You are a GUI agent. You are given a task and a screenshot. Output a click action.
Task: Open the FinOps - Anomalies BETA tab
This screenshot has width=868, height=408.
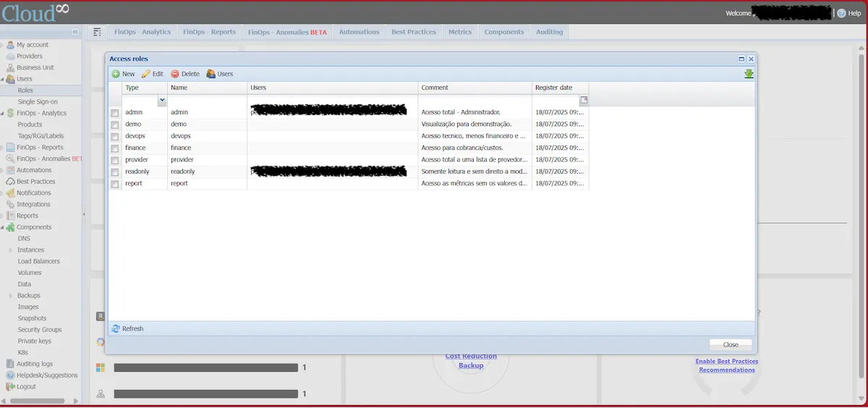pyautogui.click(x=287, y=32)
